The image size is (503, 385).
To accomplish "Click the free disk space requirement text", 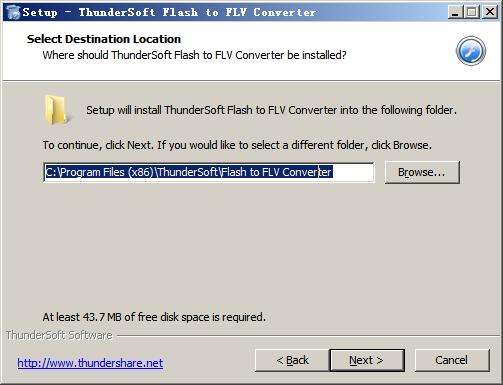I will (154, 317).
